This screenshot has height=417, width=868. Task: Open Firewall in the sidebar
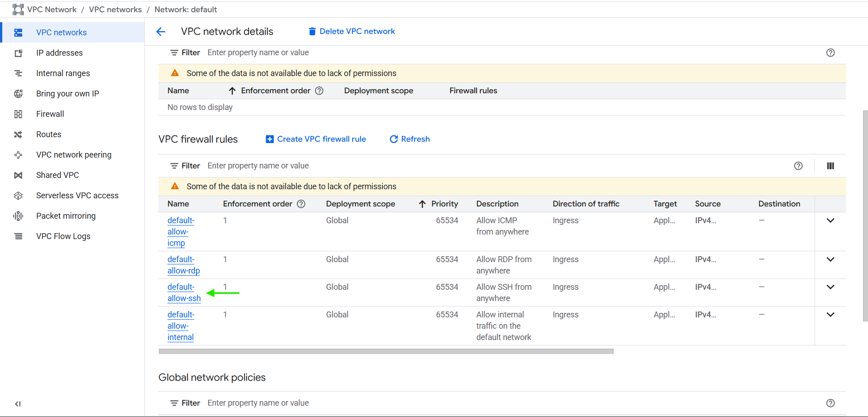[x=50, y=114]
